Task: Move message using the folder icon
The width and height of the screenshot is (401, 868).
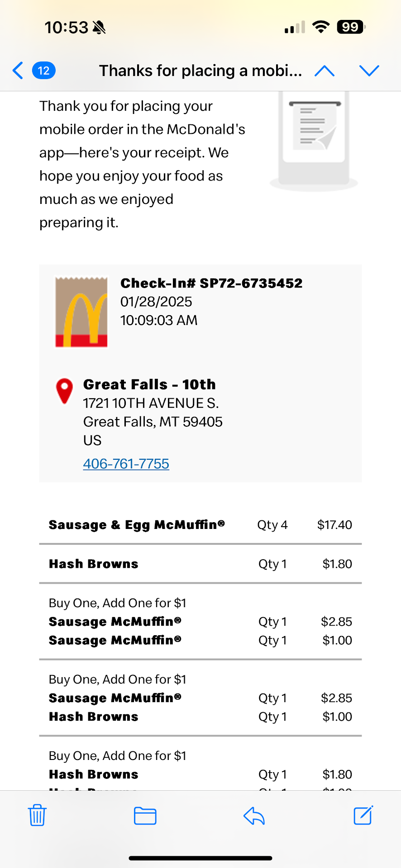Action: (145, 816)
